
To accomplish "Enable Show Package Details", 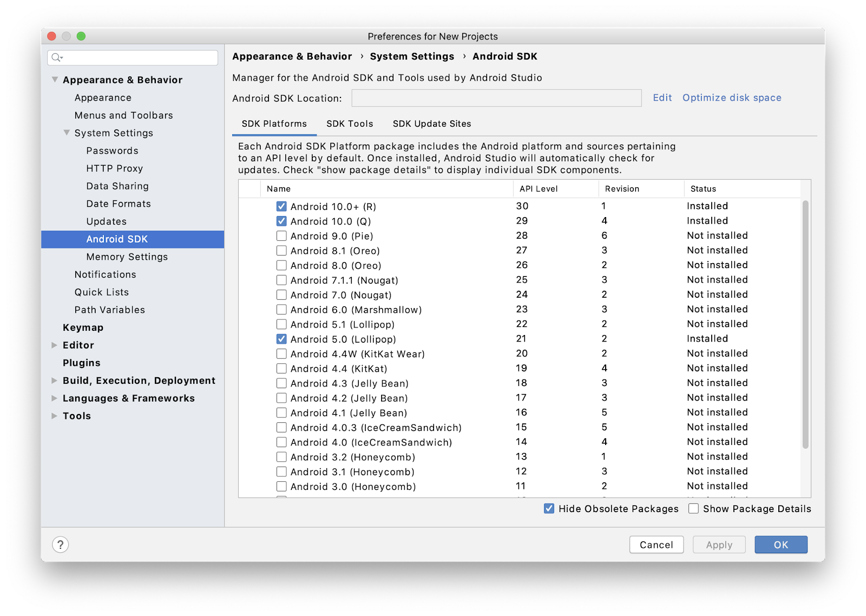I will click(693, 509).
